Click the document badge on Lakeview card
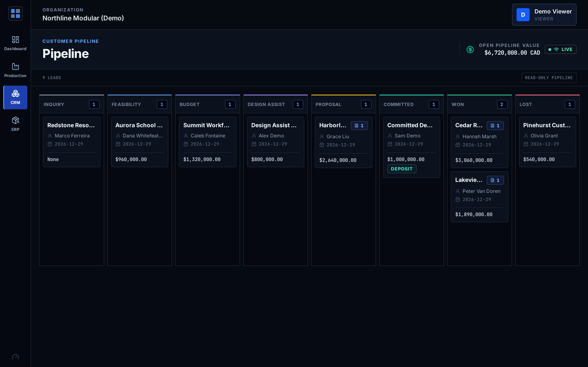 pyautogui.click(x=495, y=180)
